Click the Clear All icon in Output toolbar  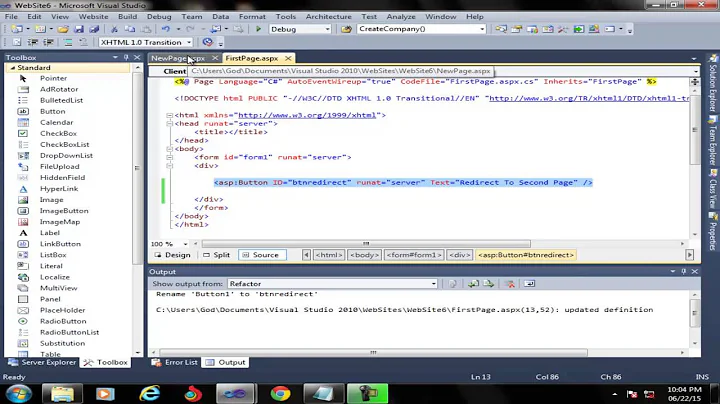pos(509,284)
